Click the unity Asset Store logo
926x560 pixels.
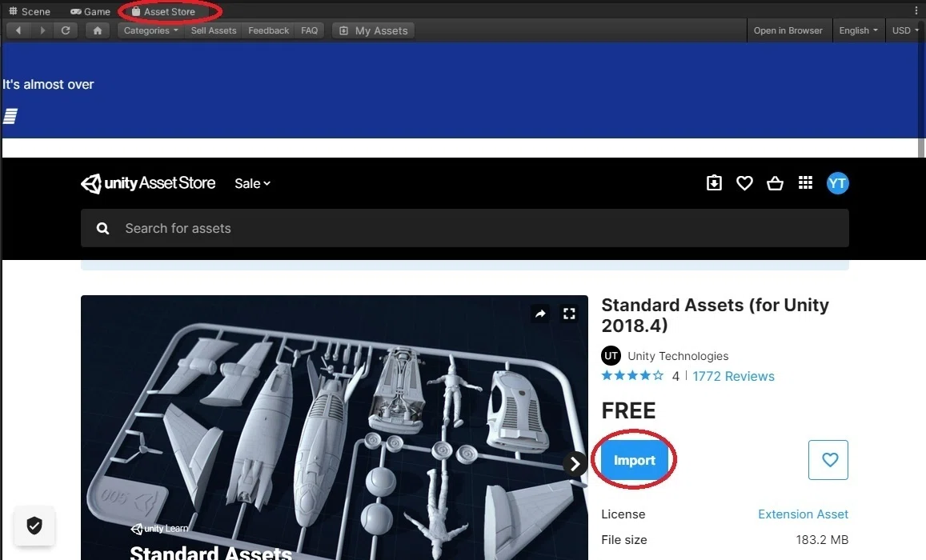tap(148, 183)
